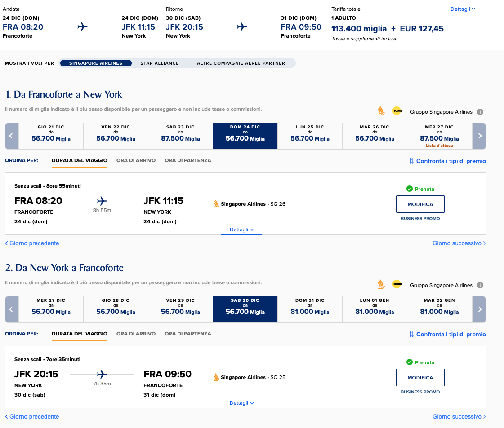Show earlier dates in return date carousel
This screenshot has width=504, height=428.
(x=12, y=309)
